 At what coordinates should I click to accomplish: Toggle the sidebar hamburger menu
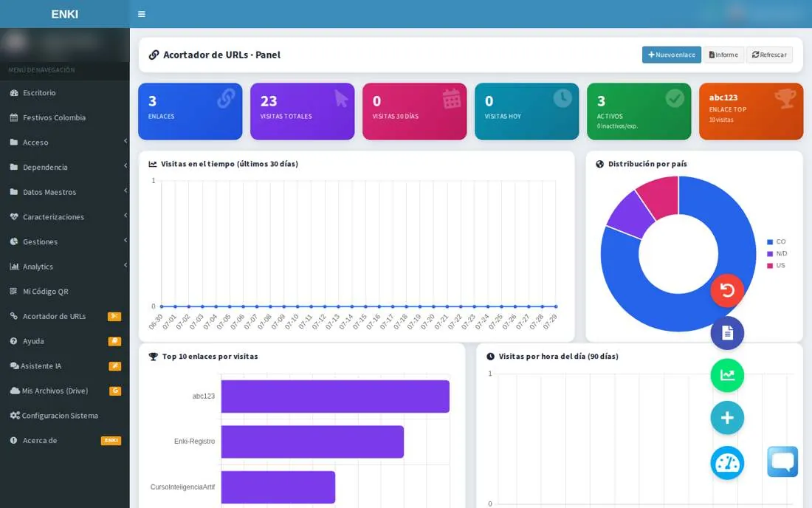point(142,14)
